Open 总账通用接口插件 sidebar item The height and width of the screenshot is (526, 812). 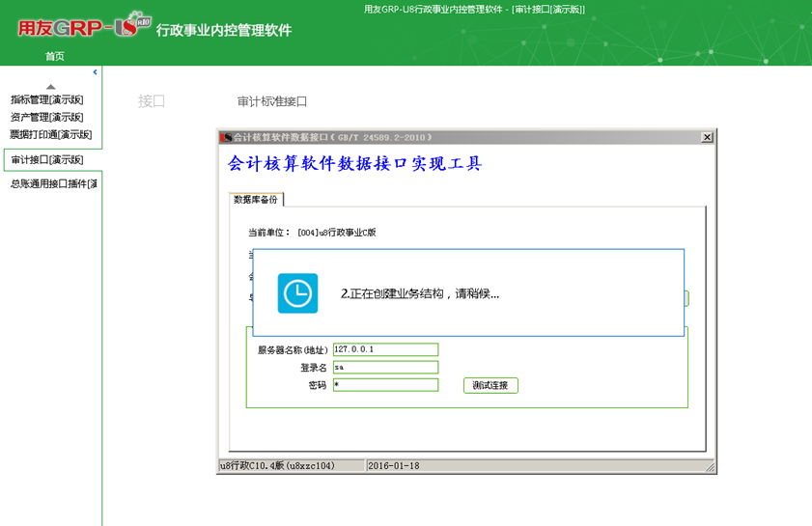point(54,183)
